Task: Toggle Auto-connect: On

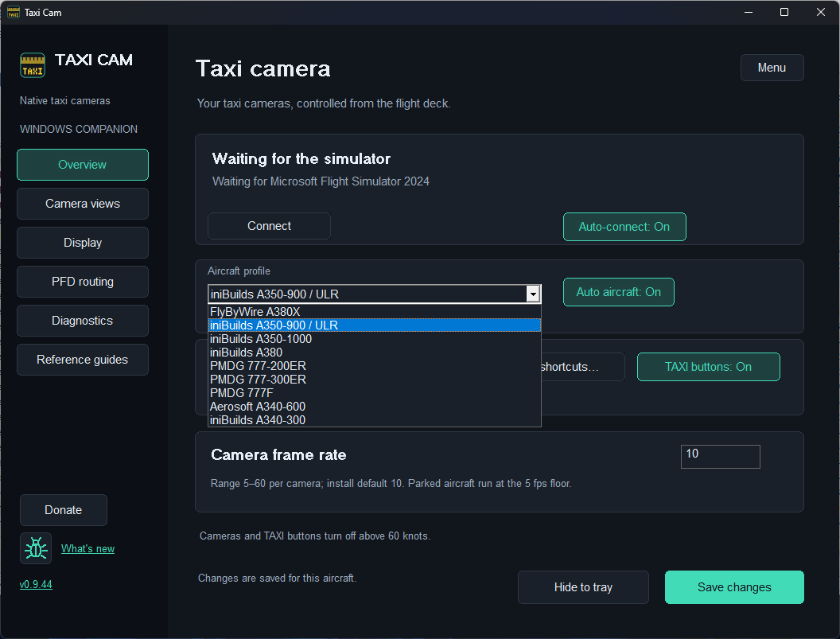Action: (x=624, y=227)
